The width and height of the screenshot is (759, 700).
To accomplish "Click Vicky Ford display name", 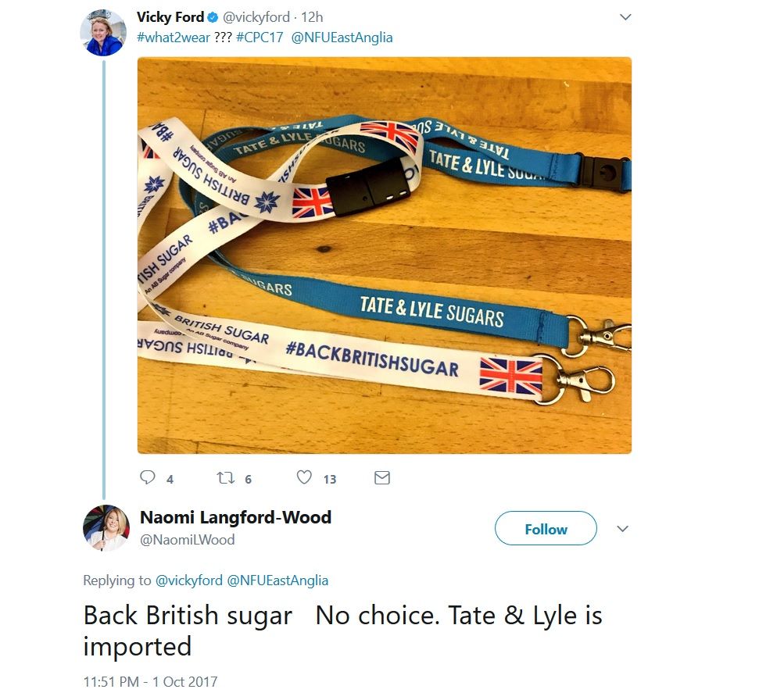I will click(170, 17).
